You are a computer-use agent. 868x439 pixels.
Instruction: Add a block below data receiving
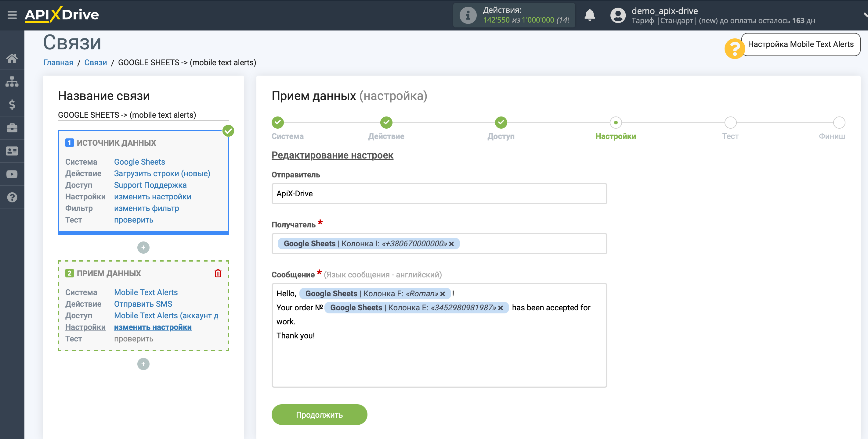point(143,364)
